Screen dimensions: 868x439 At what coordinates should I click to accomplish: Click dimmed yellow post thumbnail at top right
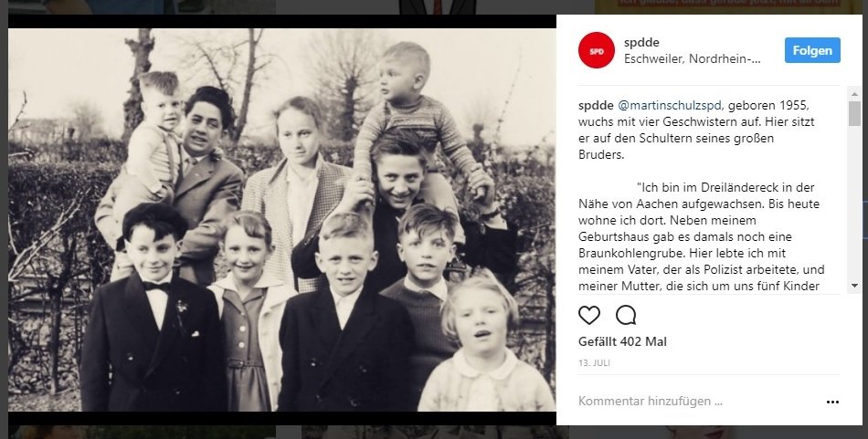pyautogui.click(x=728, y=6)
